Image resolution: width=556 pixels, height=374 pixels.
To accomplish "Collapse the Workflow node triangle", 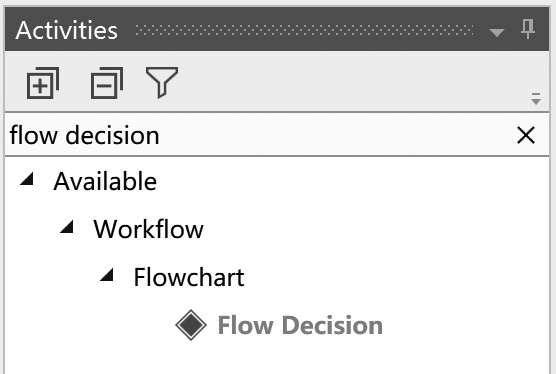I will tap(67, 226).
